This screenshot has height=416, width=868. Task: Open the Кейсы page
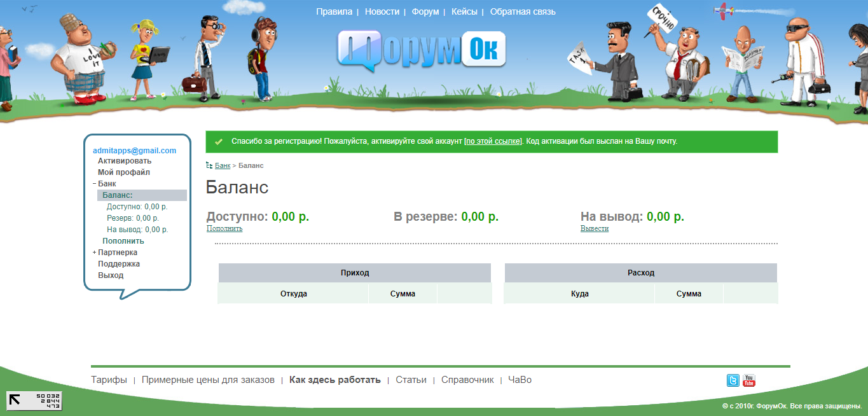pos(464,11)
